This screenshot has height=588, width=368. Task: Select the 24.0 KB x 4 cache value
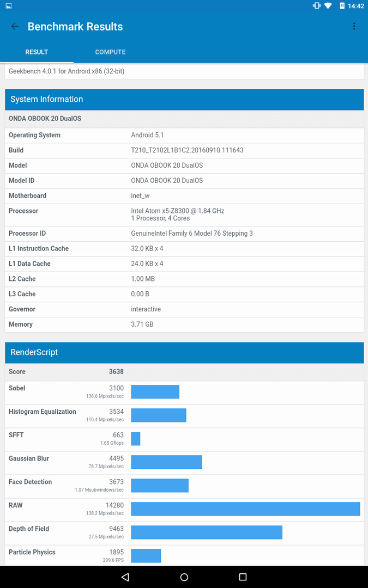(x=147, y=264)
